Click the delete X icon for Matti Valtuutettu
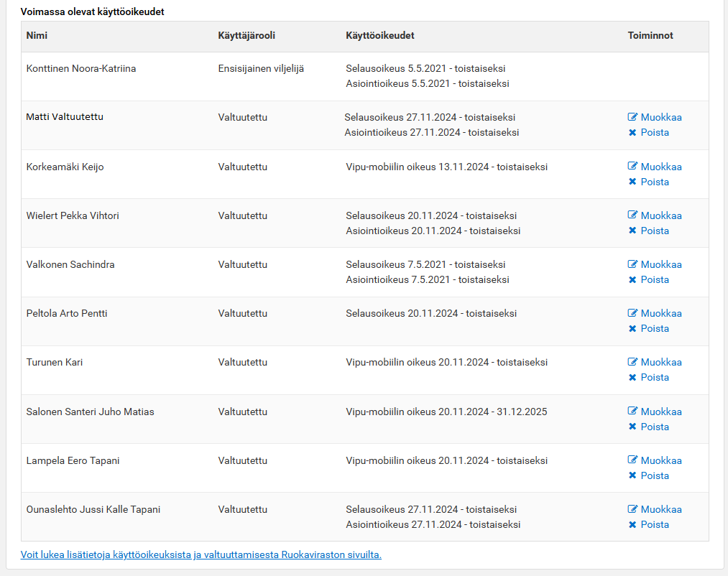Viewport: 728px width, 576px height. click(632, 132)
